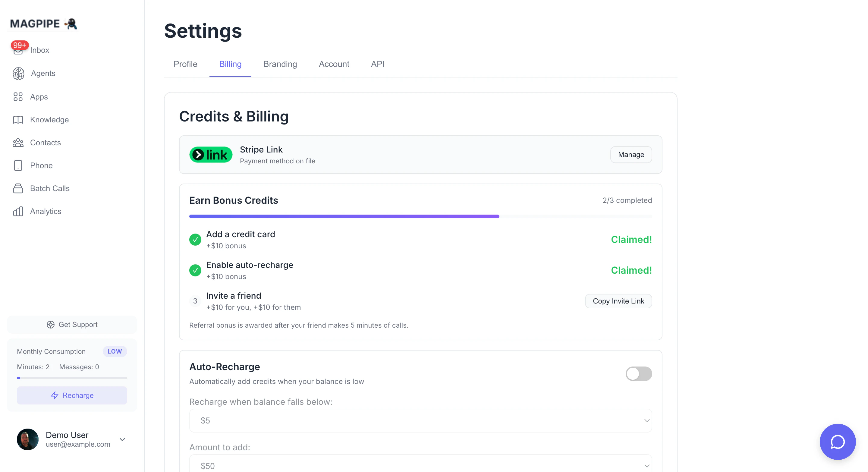The height and width of the screenshot is (472, 868).
Task: Open the chat support bubble
Action: click(838, 442)
